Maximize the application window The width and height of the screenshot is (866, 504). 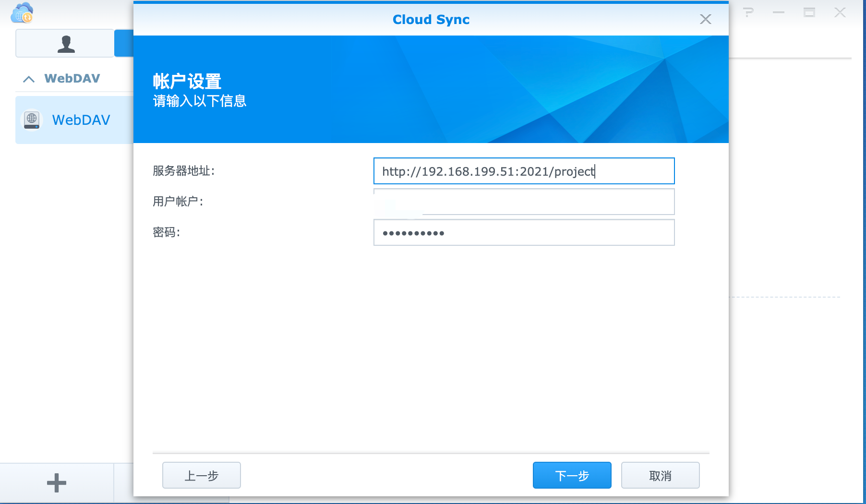(x=809, y=12)
